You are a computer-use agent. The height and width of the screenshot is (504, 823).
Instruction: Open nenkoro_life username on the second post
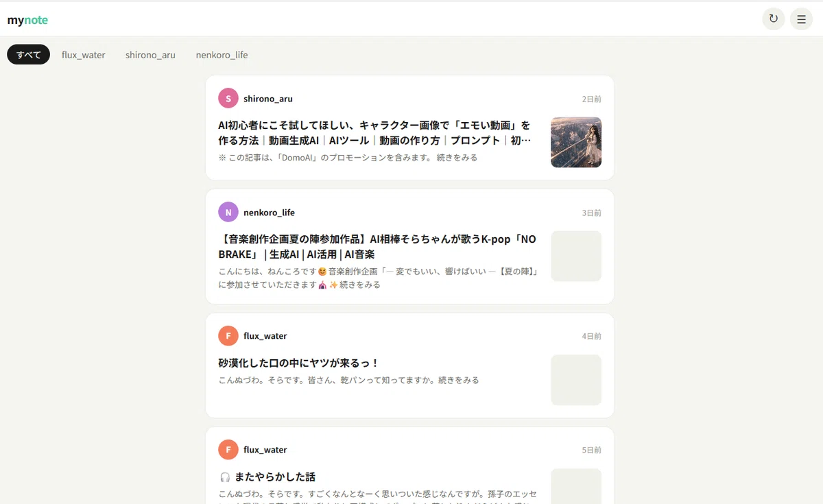[x=269, y=213]
